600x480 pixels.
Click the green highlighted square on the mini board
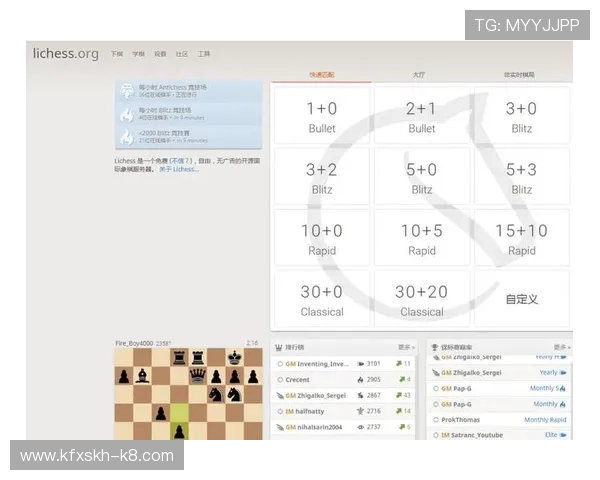180,413
